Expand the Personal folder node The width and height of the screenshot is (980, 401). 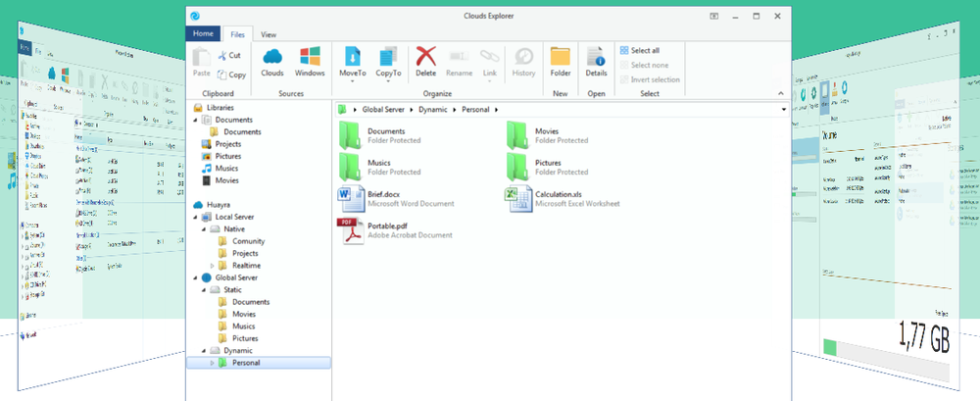(212, 363)
